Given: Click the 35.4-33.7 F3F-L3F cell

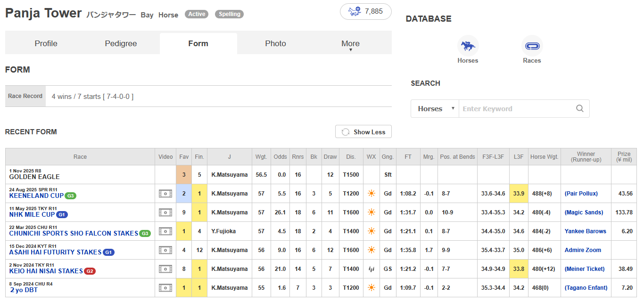Looking at the screenshot, I should tap(493, 250).
